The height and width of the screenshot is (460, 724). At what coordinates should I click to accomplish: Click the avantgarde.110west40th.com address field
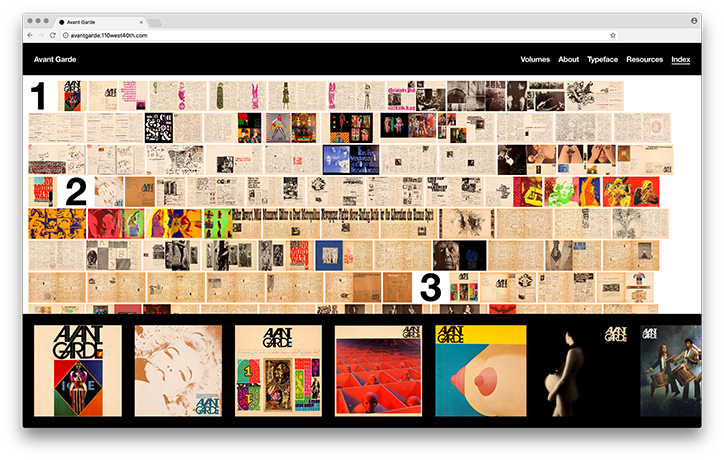(339, 35)
